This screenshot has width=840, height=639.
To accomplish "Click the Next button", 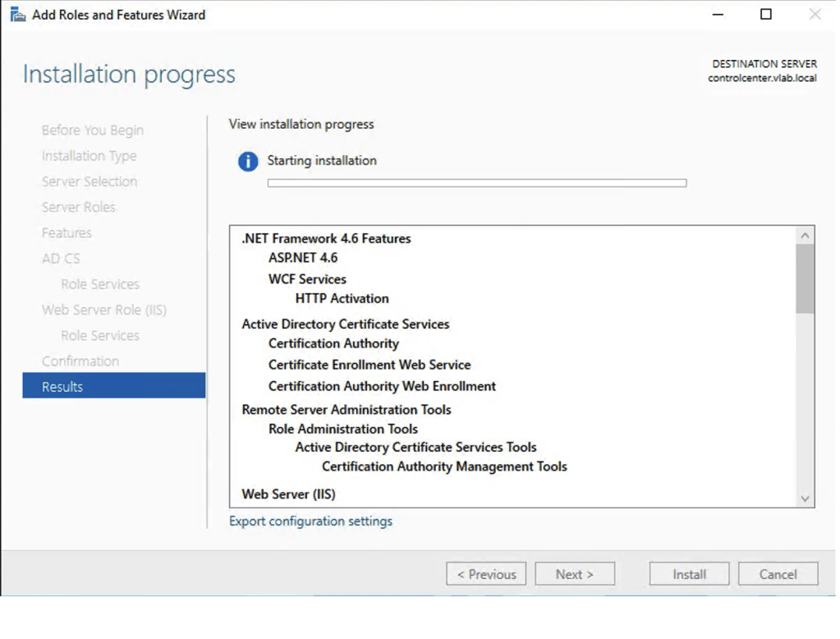I will coord(574,574).
